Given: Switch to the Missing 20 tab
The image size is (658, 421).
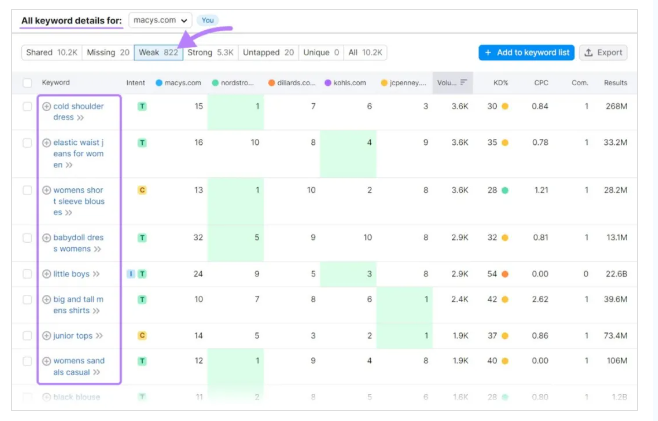Looking at the screenshot, I should [x=108, y=52].
